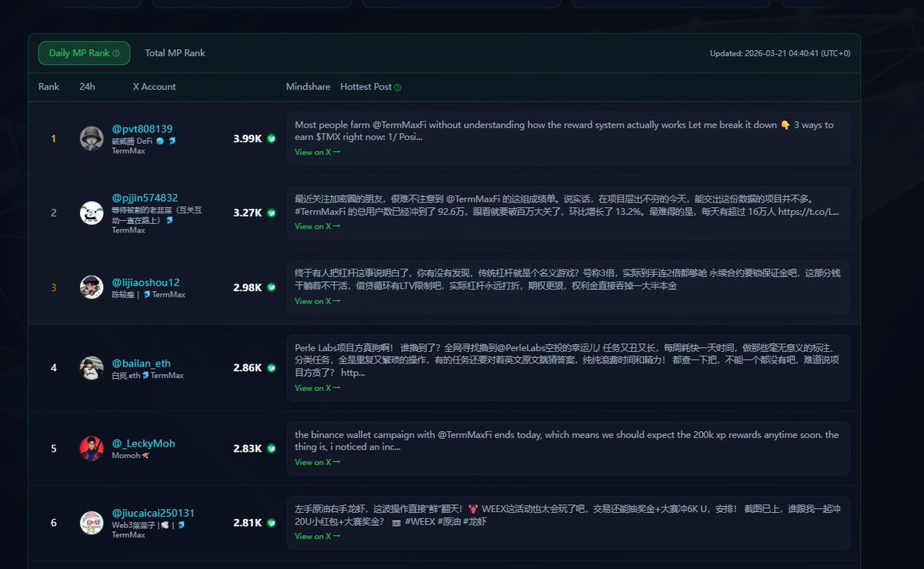The height and width of the screenshot is (569, 924).
Task: Click the 24h column header
Action: click(x=87, y=87)
